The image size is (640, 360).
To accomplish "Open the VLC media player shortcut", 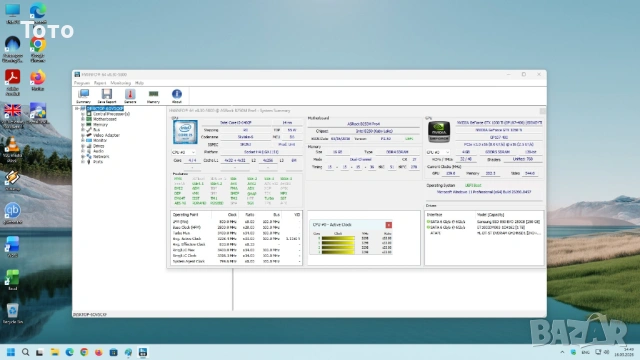I will coord(12,150).
